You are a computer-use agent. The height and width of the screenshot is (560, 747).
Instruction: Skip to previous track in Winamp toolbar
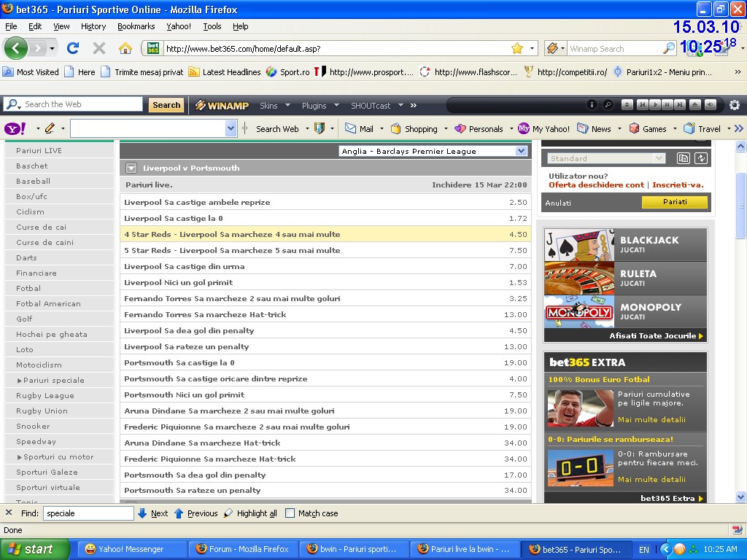[x=642, y=105]
